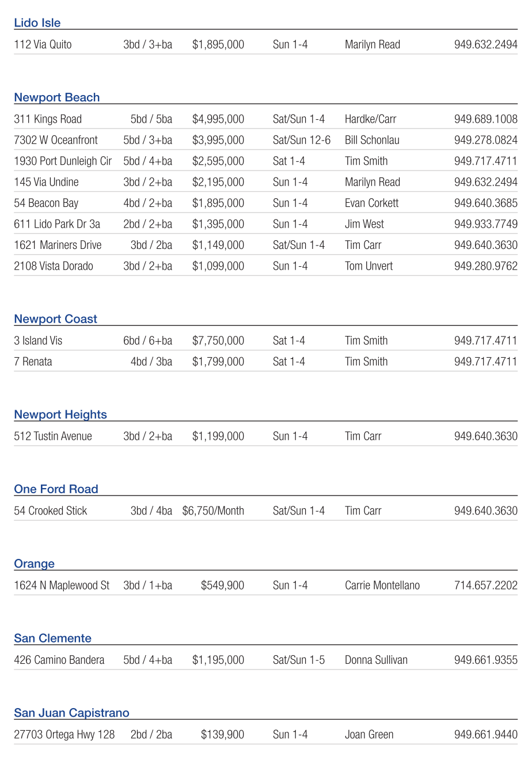Select agent name Carrie Montellano

pos(382,585)
